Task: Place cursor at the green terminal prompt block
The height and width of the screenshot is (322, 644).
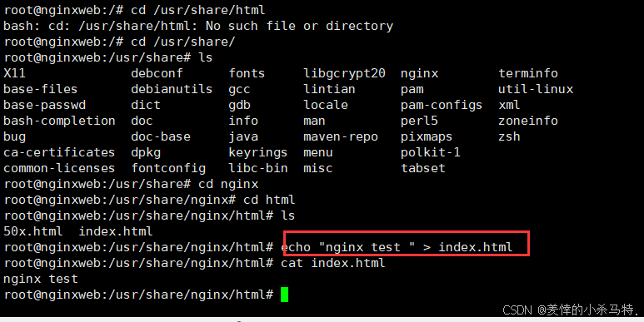Action: [285, 295]
